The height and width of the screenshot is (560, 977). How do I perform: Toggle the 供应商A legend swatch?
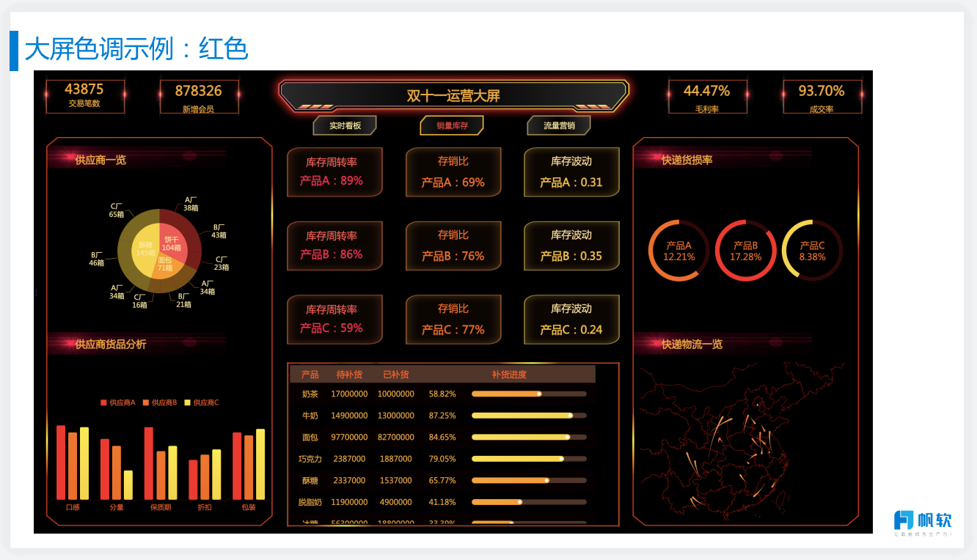(x=103, y=402)
